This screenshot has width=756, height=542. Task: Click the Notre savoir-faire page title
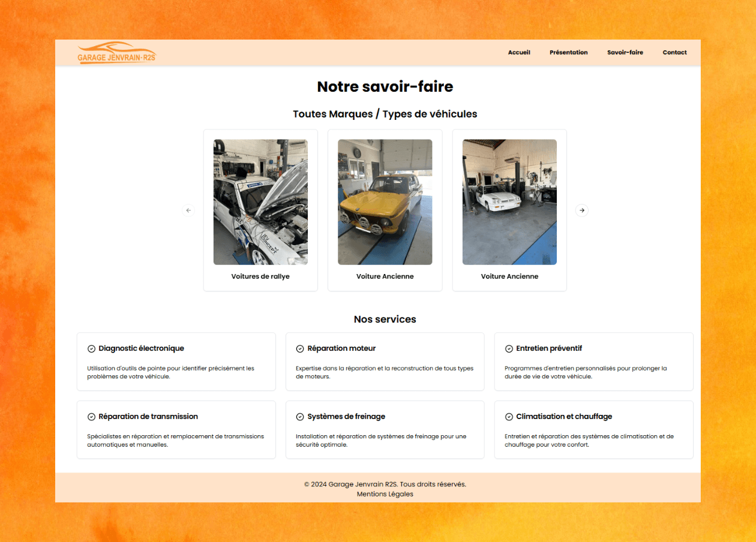[x=385, y=86]
